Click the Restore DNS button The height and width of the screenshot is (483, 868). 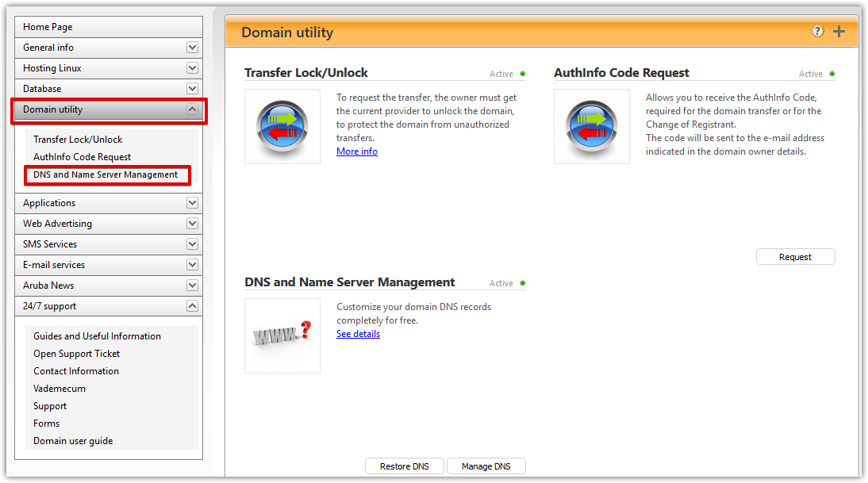[404, 466]
